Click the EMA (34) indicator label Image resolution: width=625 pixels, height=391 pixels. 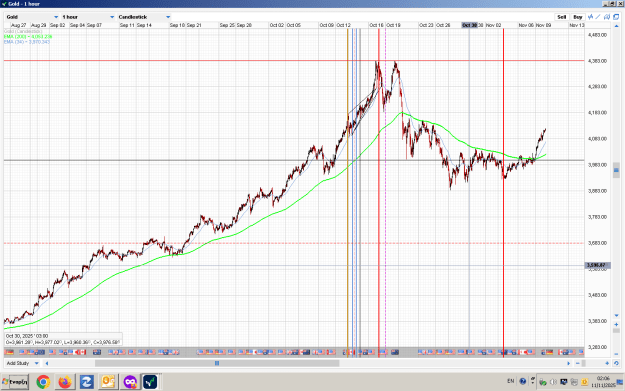[x=27, y=41]
